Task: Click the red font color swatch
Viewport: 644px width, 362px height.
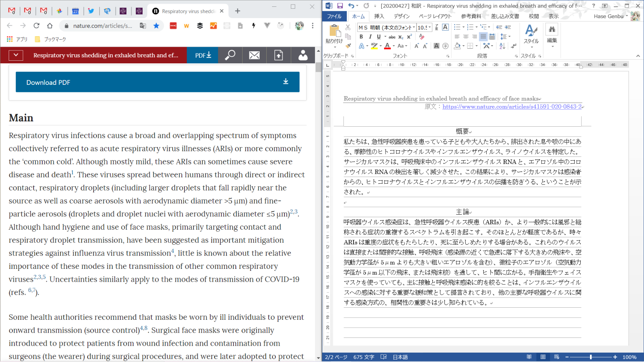Action: point(387,46)
